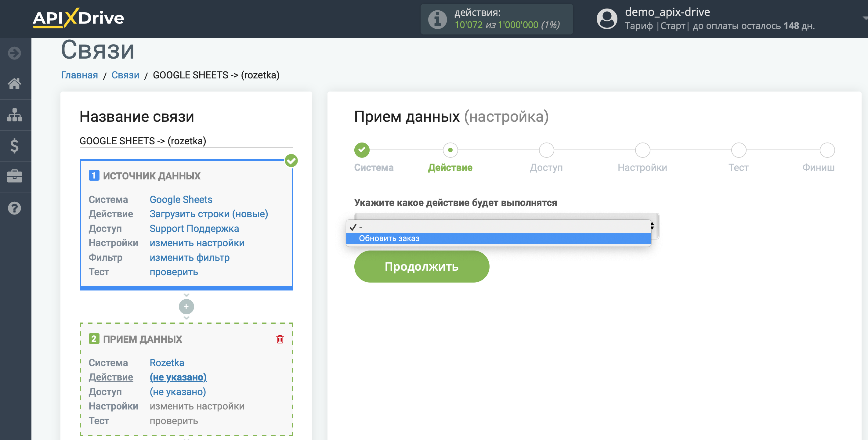Open the connections hierarchy icon in the sidebar
868x440 pixels.
tap(14, 115)
